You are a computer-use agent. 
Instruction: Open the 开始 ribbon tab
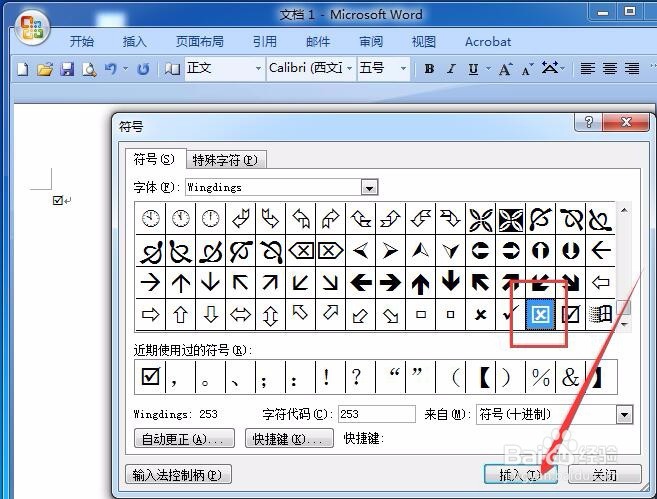pos(82,41)
